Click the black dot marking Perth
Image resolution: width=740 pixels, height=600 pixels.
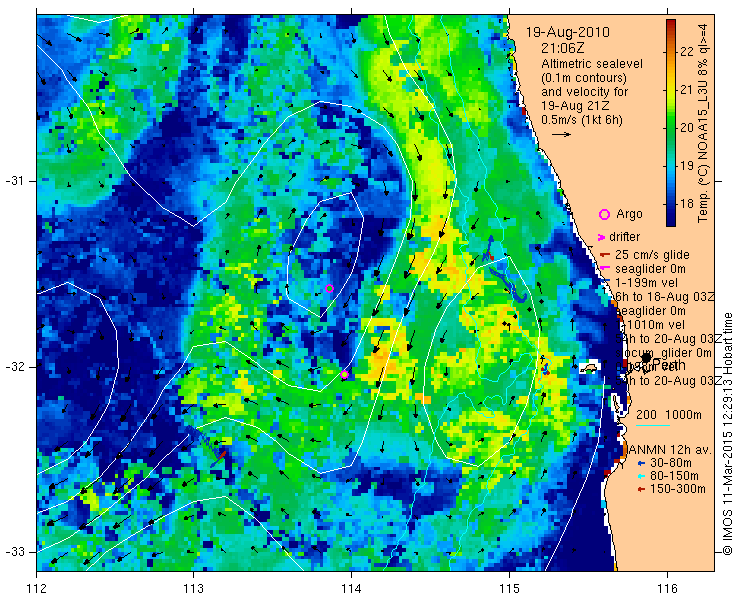pyautogui.click(x=646, y=358)
